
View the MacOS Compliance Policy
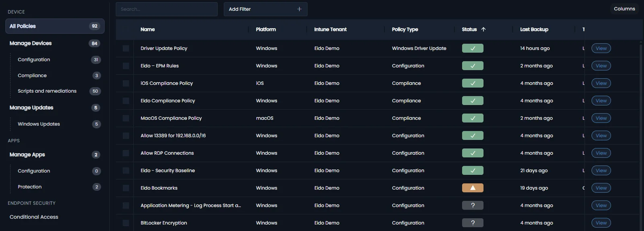pos(601,118)
